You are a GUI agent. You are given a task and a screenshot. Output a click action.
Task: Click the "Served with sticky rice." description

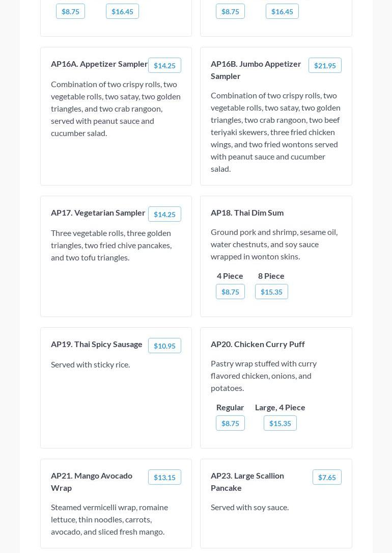click(90, 364)
